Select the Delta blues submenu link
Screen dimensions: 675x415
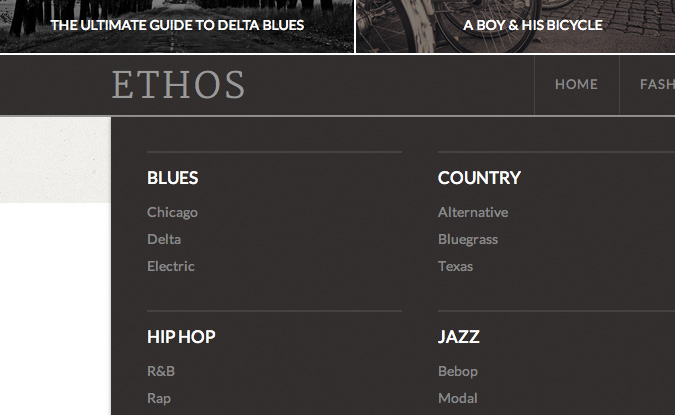point(164,239)
